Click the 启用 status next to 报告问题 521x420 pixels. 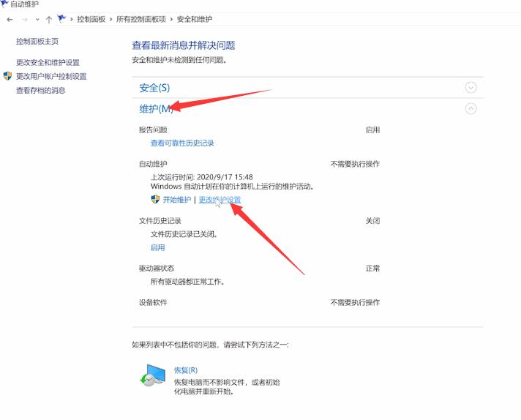click(372, 130)
